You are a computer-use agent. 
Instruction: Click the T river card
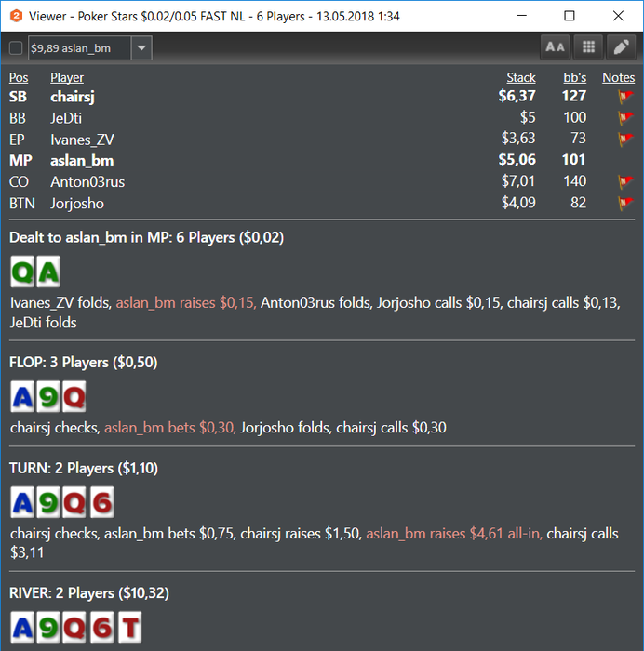pyautogui.click(x=129, y=627)
